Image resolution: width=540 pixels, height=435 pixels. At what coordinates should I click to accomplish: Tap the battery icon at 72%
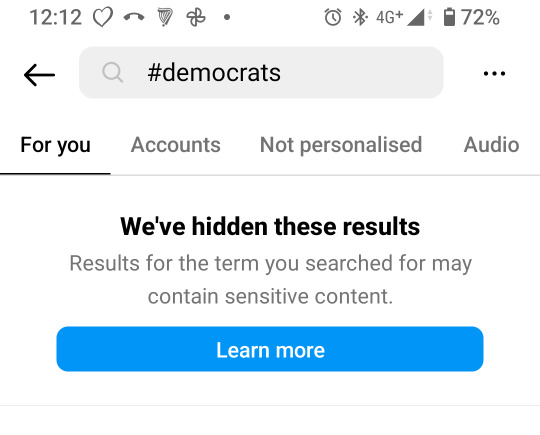coord(449,17)
